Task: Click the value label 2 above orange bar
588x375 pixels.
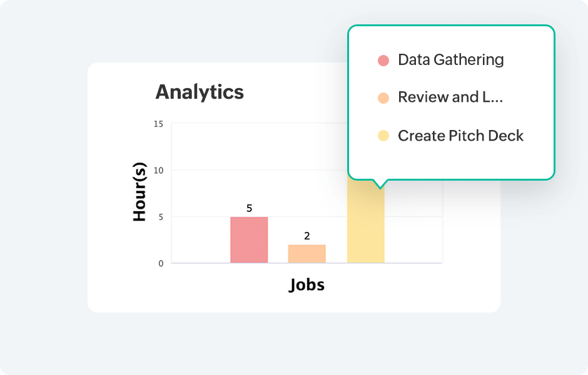Action: pos(307,236)
